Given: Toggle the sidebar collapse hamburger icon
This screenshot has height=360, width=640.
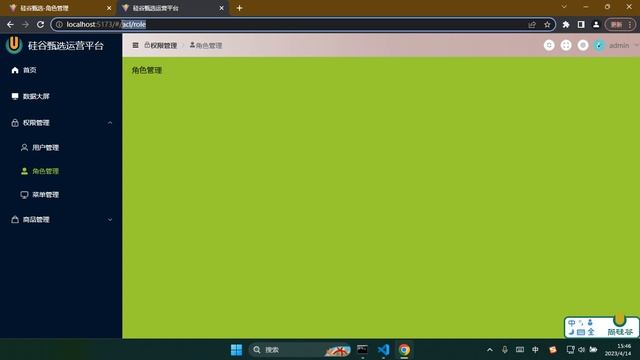Looking at the screenshot, I should (x=136, y=45).
